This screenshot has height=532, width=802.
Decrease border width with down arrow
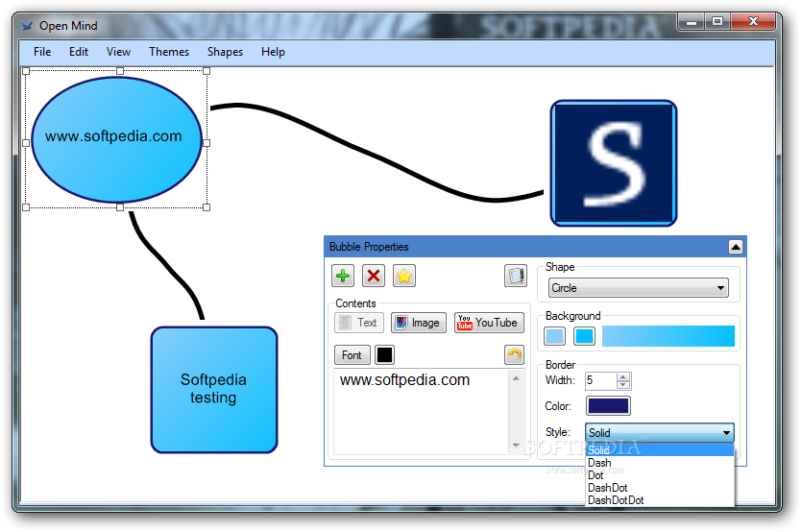pyautogui.click(x=623, y=385)
